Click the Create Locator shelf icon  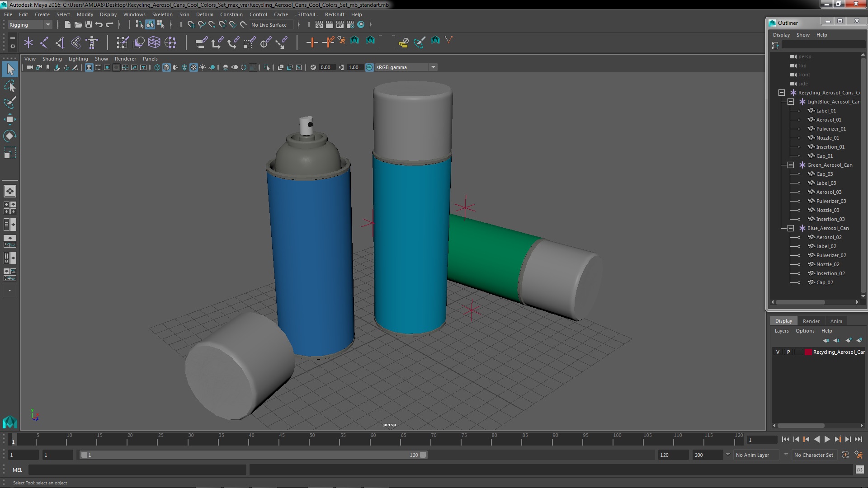(x=28, y=42)
